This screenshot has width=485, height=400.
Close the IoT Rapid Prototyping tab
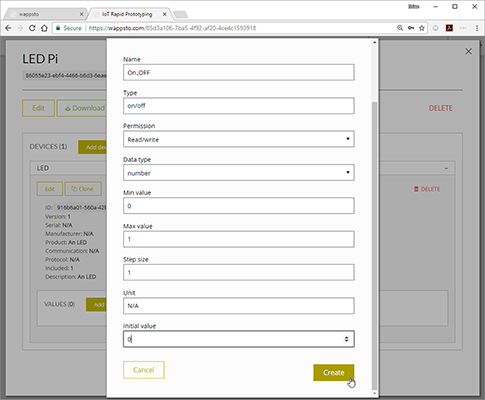[x=164, y=14]
